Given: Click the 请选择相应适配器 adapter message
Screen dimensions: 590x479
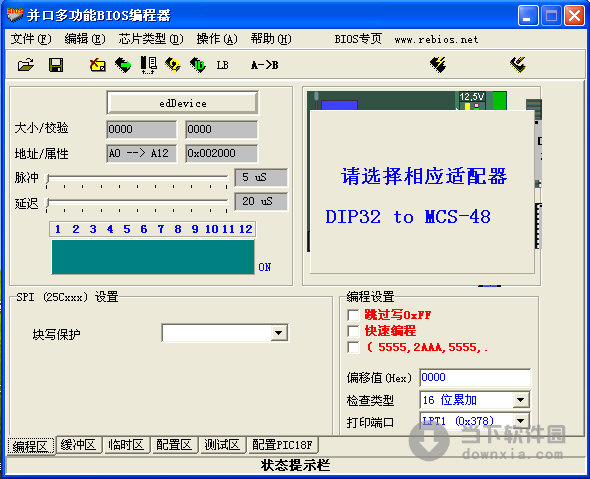Looking at the screenshot, I should [x=424, y=176].
